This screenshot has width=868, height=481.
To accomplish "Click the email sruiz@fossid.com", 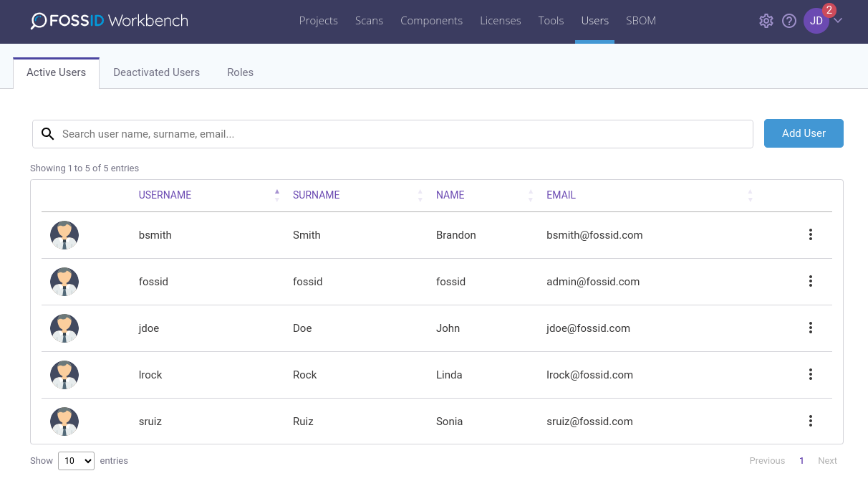I will 589,422.
